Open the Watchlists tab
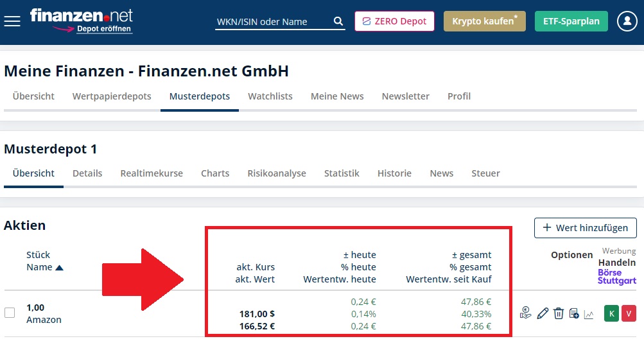The width and height of the screenshot is (644, 339). (x=270, y=96)
